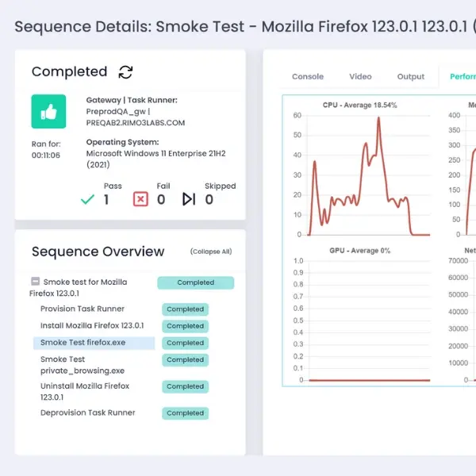Click the Sequence Overview heading
The height and width of the screenshot is (476, 476).
pos(98,251)
